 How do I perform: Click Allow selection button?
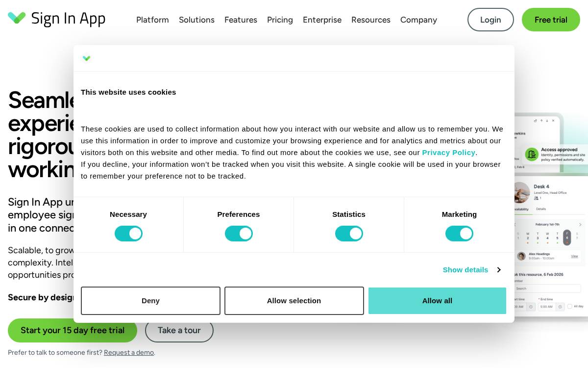(x=294, y=301)
